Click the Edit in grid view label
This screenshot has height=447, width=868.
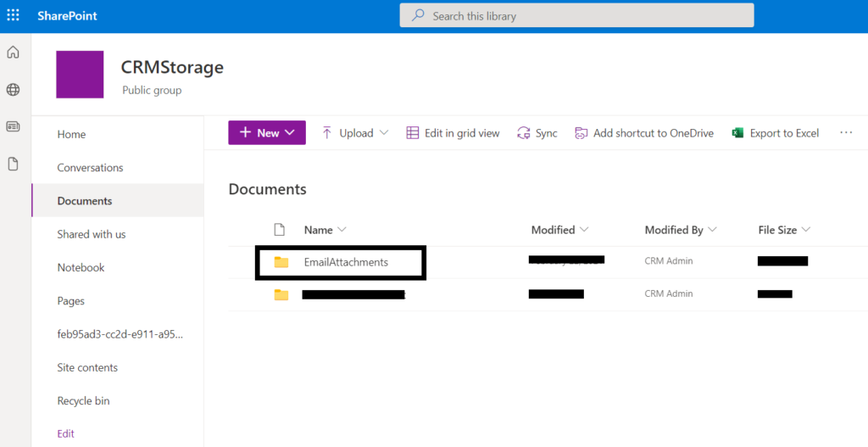click(x=462, y=133)
